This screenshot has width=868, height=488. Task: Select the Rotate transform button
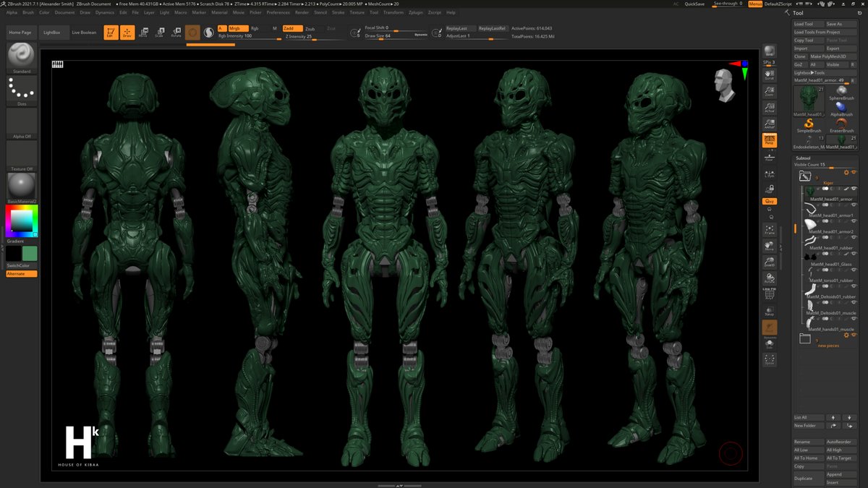coord(176,33)
